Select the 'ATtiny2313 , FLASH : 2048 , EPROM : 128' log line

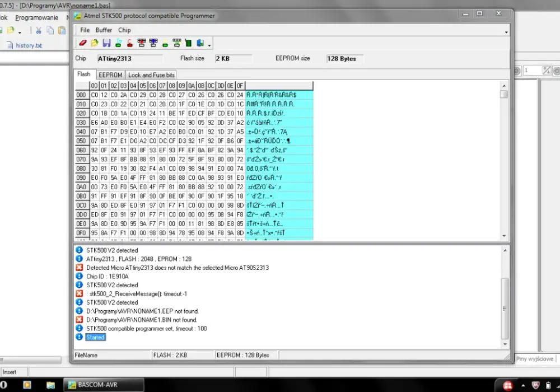[139, 259]
